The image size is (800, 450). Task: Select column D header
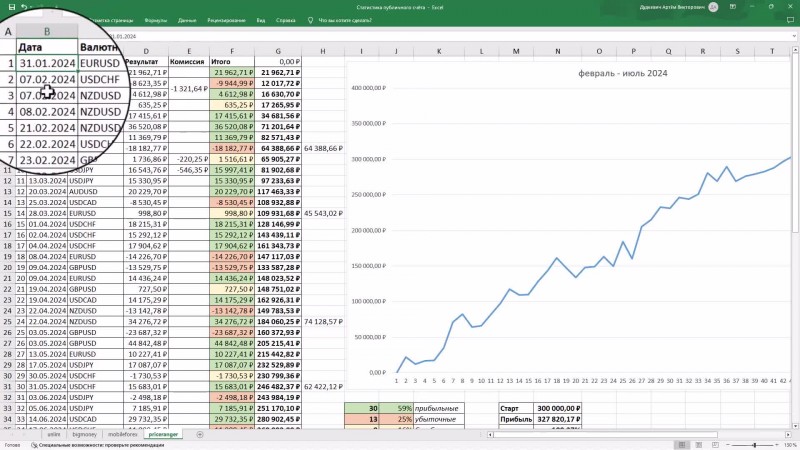146,51
